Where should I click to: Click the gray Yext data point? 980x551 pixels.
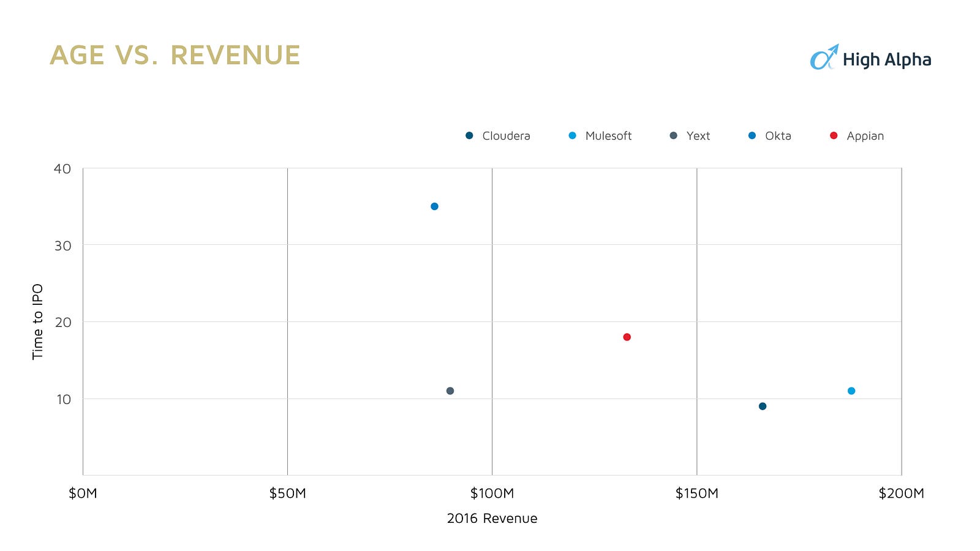[450, 391]
